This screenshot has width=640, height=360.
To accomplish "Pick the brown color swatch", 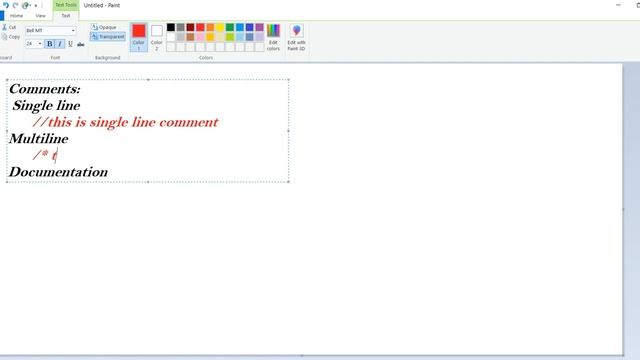I will [x=190, y=37].
